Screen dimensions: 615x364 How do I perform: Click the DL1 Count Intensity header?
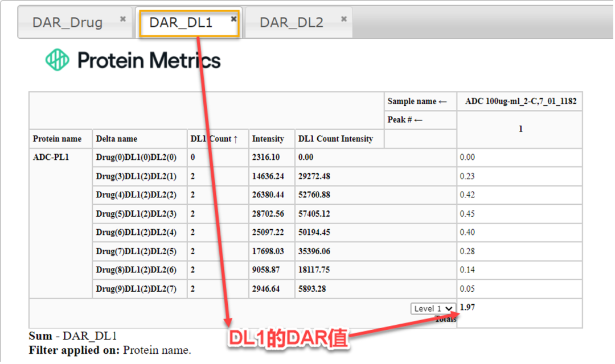pos(336,139)
